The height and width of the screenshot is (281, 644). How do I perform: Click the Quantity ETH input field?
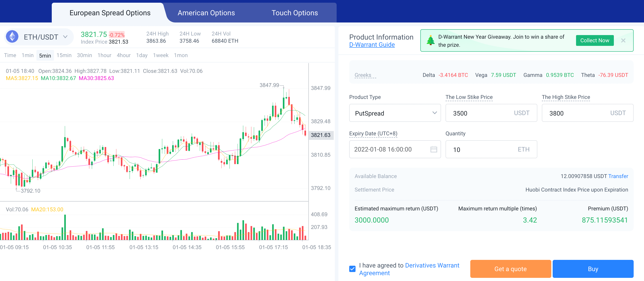[480, 149]
